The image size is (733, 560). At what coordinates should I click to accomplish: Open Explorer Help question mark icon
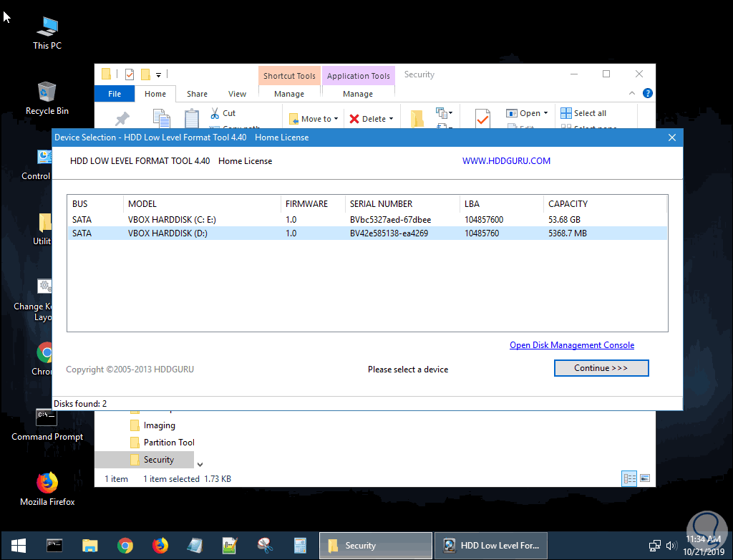click(647, 93)
